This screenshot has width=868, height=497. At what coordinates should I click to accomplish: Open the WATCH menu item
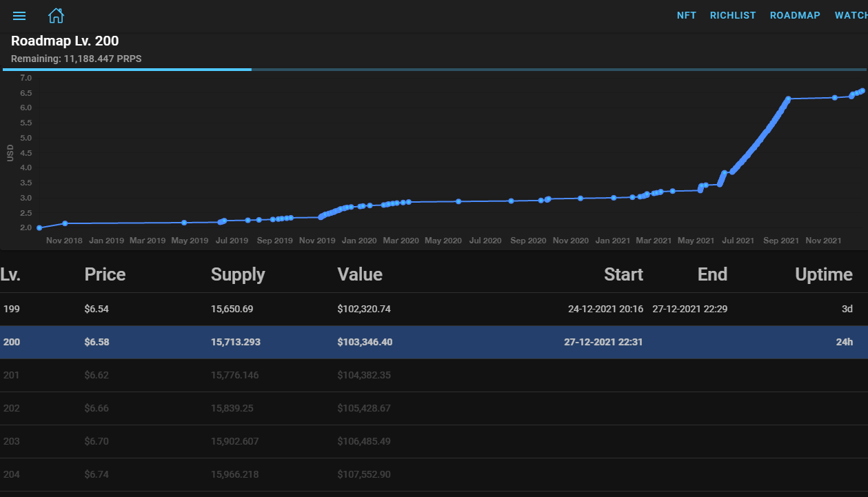(851, 15)
